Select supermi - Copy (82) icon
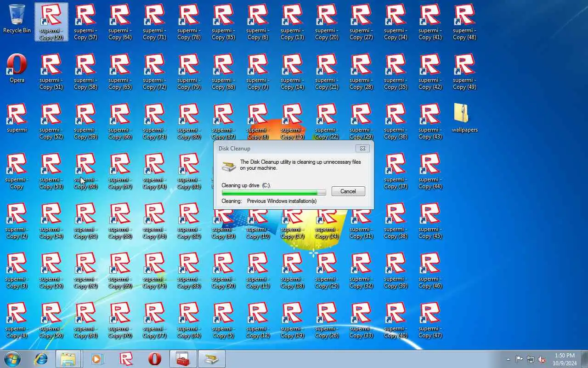Image resolution: width=588 pixels, height=368 pixels. 189,221
